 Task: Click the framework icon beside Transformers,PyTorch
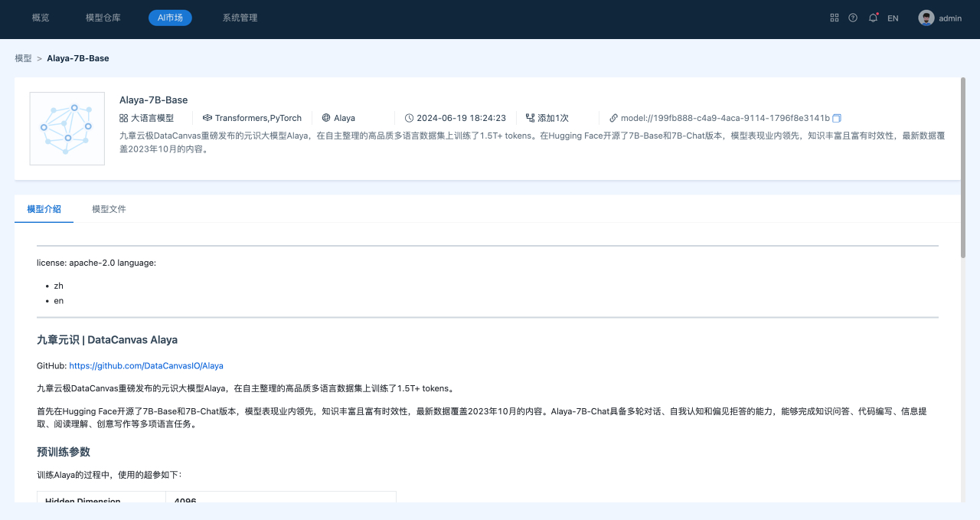click(207, 118)
